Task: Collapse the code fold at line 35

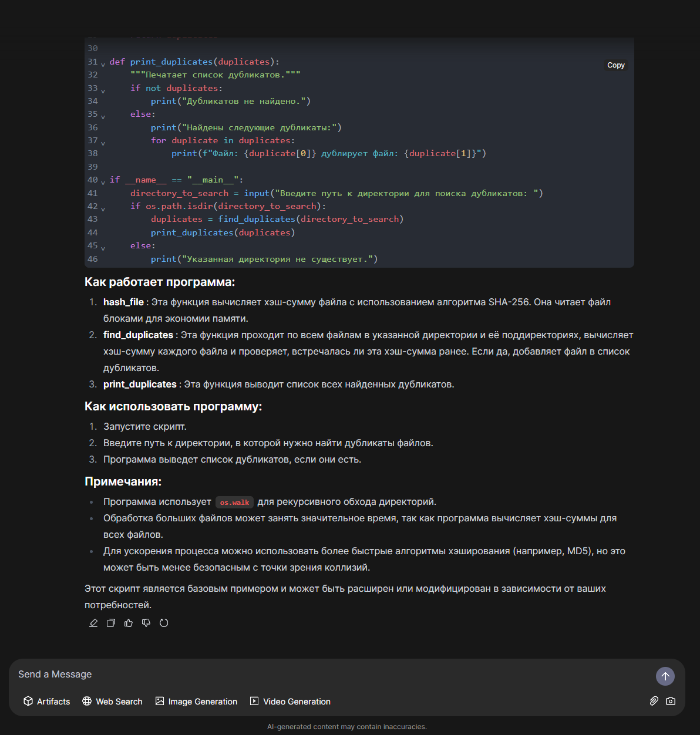Action: coord(103,117)
